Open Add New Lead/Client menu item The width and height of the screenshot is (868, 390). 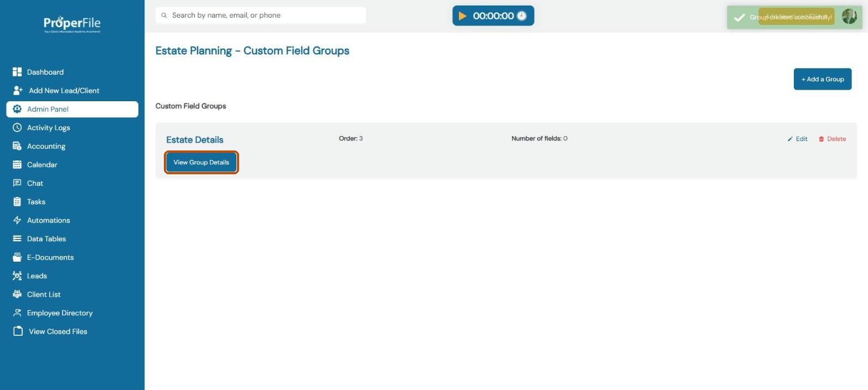tap(72, 90)
